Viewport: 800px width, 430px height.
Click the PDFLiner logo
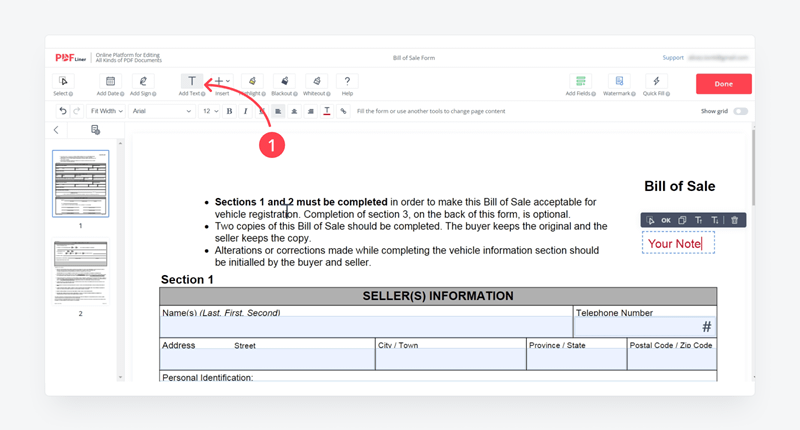[x=70, y=58]
